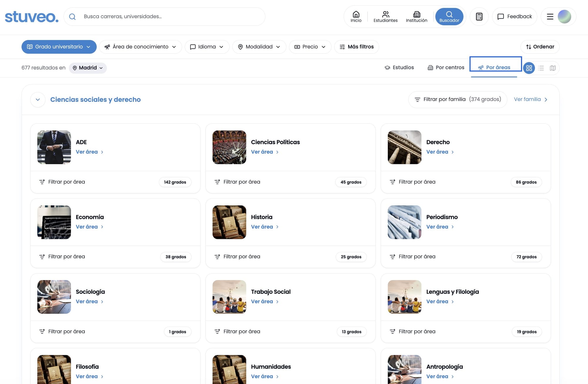
Task: Click filter icon in Sociología card
Action: pyautogui.click(x=42, y=331)
